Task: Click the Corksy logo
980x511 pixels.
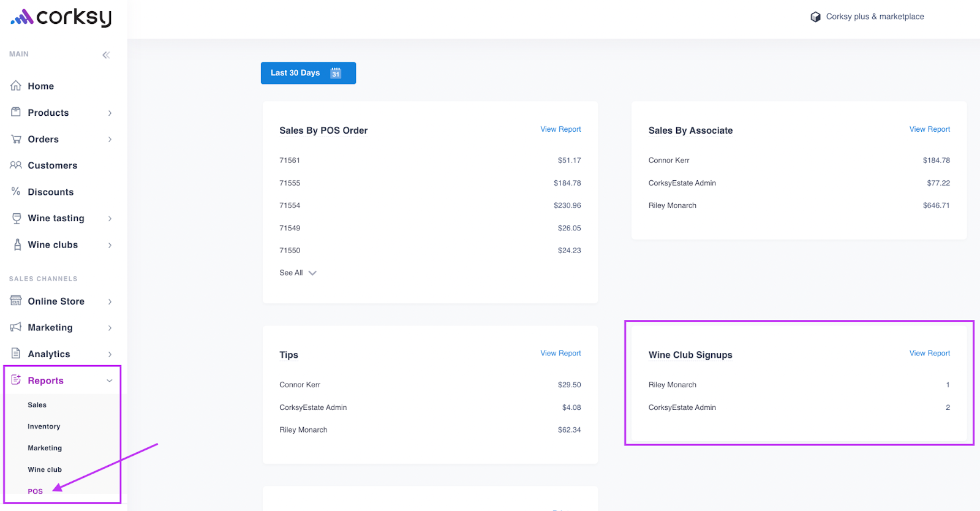Action: coord(61,18)
